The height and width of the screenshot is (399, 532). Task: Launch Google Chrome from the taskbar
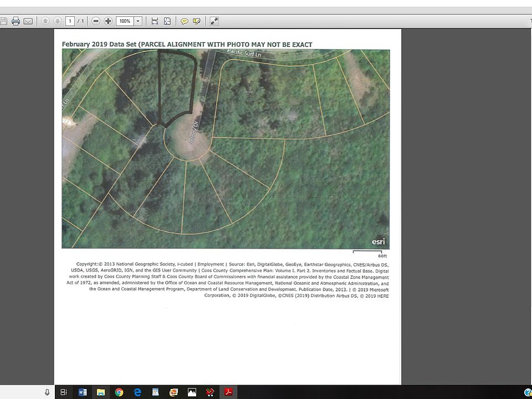[x=119, y=392]
